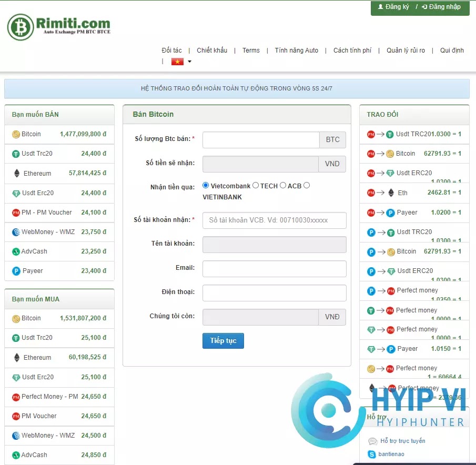Choose PM to Bitcoin 62791.93 exchange row

point(414,154)
